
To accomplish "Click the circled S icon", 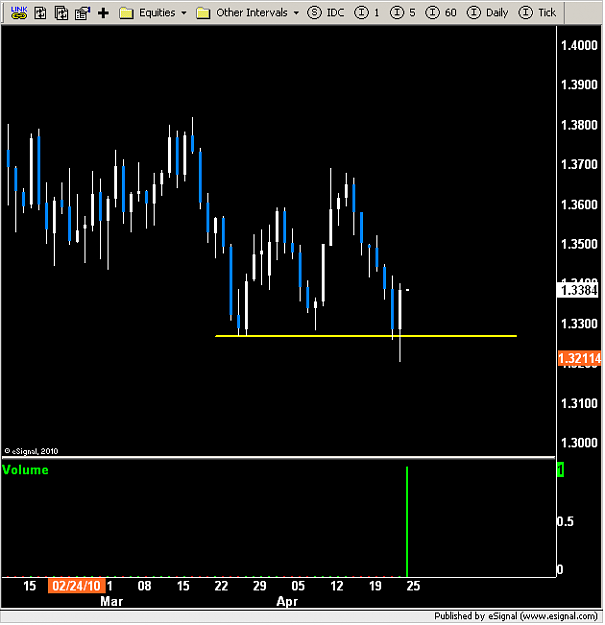I will pos(314,13).
